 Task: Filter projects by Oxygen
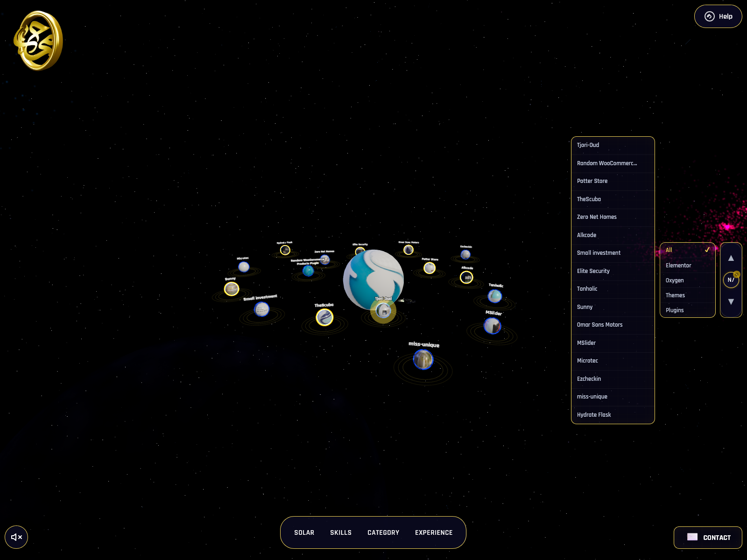688,280
